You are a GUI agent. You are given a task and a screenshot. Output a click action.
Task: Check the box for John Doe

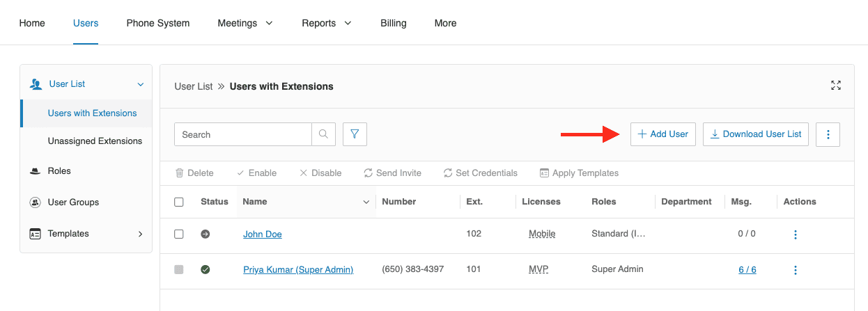[179, 234]
